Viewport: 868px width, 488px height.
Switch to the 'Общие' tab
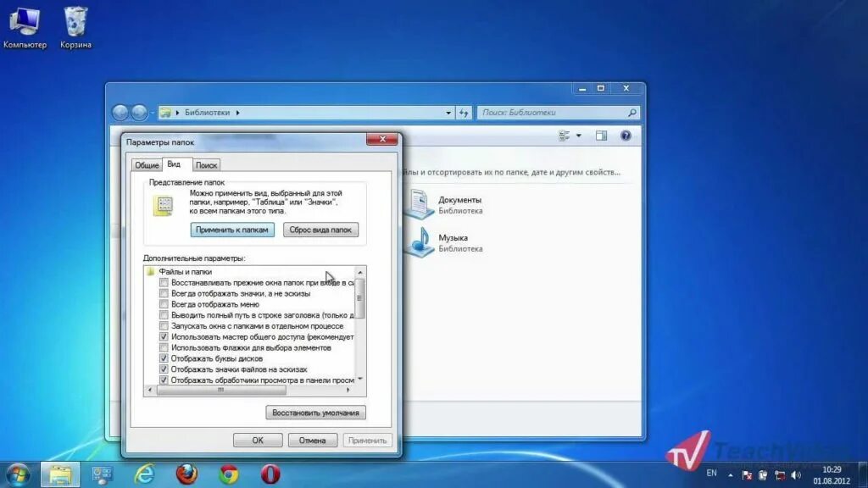click(147, 165)
